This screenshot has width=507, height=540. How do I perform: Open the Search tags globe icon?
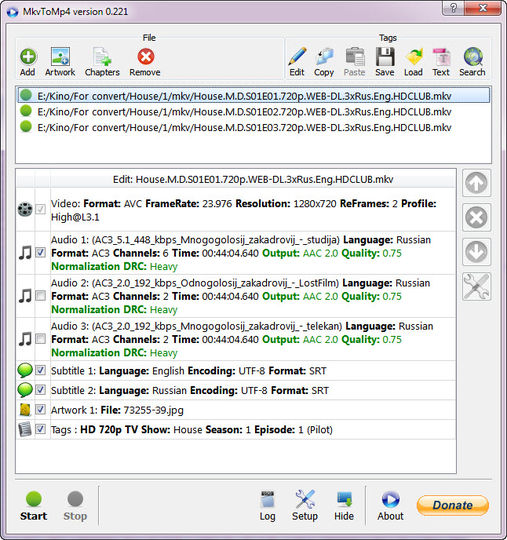[473, 56]
